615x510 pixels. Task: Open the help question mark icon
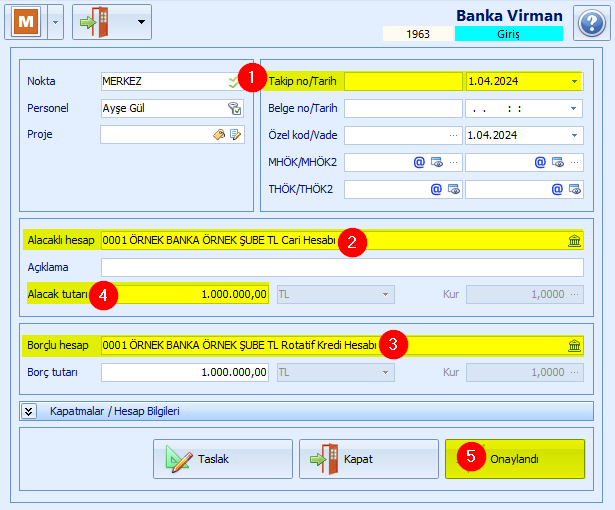point(591,23)
